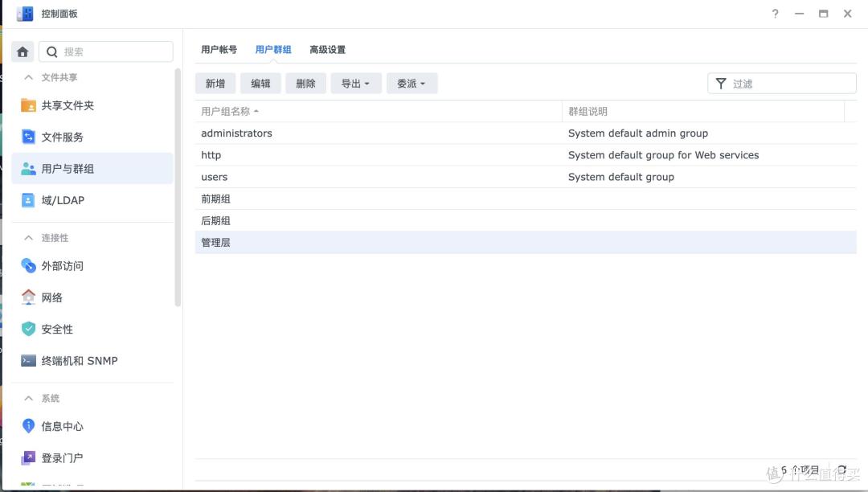This screenshot has height=492, width=868.
Task: Select the 管理层 group row
Action: (526, 243)
